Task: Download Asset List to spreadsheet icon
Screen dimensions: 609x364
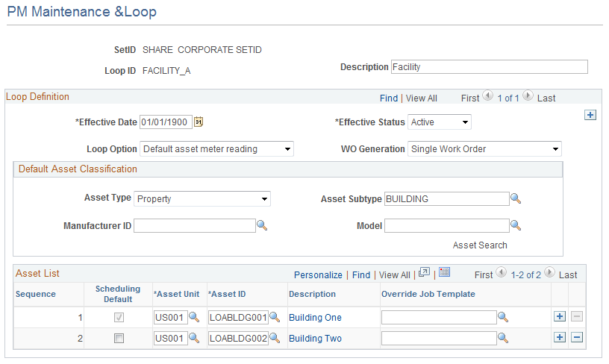Action: coord(444,272)
